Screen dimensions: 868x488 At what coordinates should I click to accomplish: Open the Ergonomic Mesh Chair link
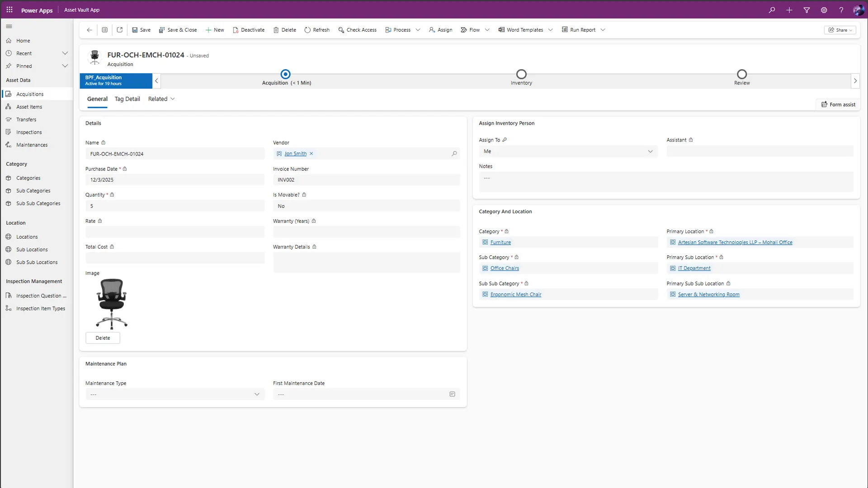pyautogui.click(x=515, y=295)
